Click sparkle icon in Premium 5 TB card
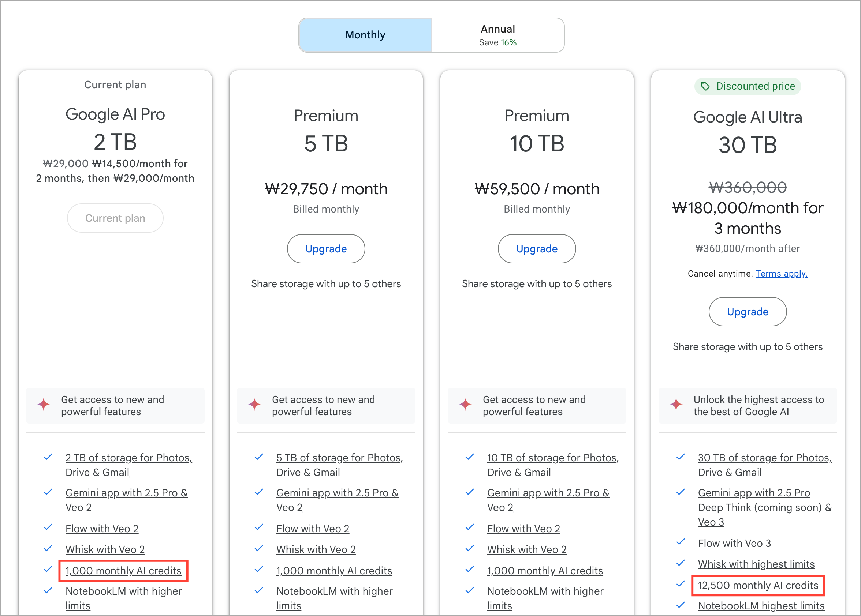861x616 pixels. pyautogui.click(x=255, y=404)
